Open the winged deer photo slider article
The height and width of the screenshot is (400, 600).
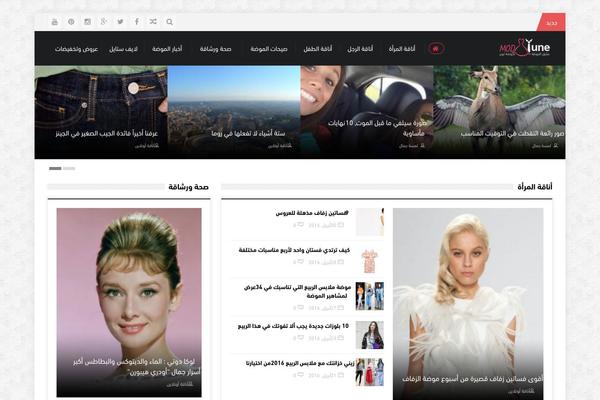[499, 112]
